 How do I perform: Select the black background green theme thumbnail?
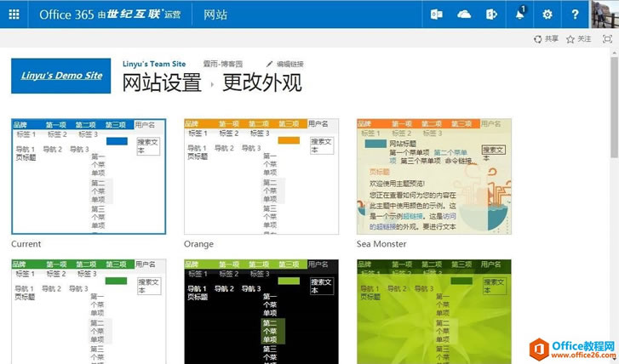[261, 311]
